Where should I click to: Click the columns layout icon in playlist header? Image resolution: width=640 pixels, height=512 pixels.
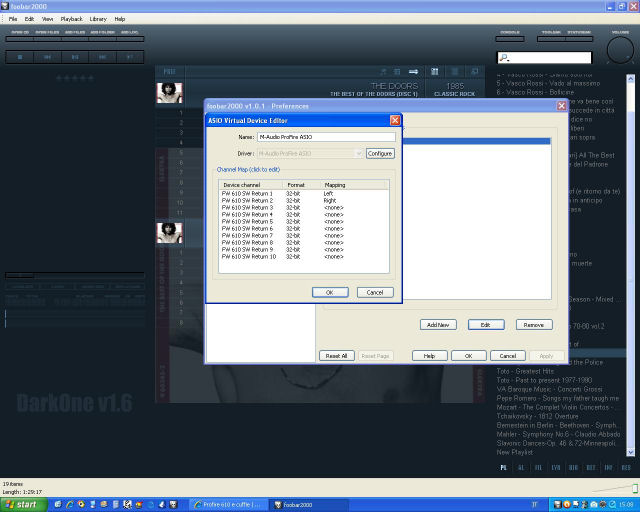[434, 72]
